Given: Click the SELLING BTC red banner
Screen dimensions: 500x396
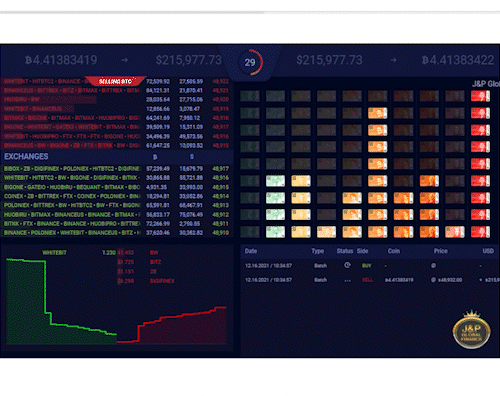Looking at the screenshot, I should pyautogui.click(x=115, y=81).
